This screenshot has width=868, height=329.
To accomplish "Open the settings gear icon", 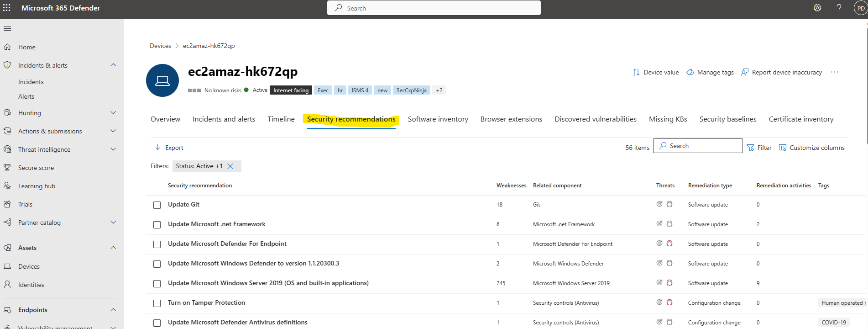I will (x=817, y=8).
